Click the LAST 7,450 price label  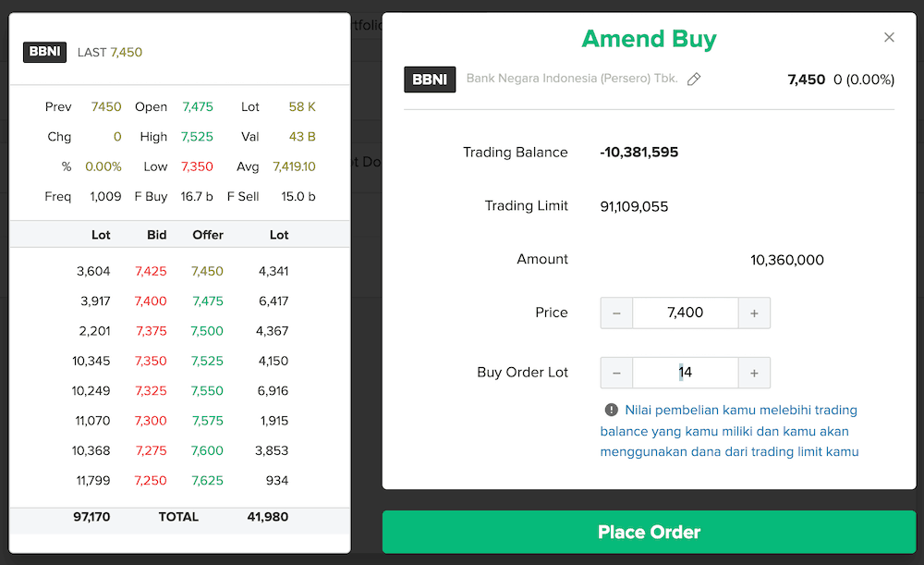click(109, 52)
